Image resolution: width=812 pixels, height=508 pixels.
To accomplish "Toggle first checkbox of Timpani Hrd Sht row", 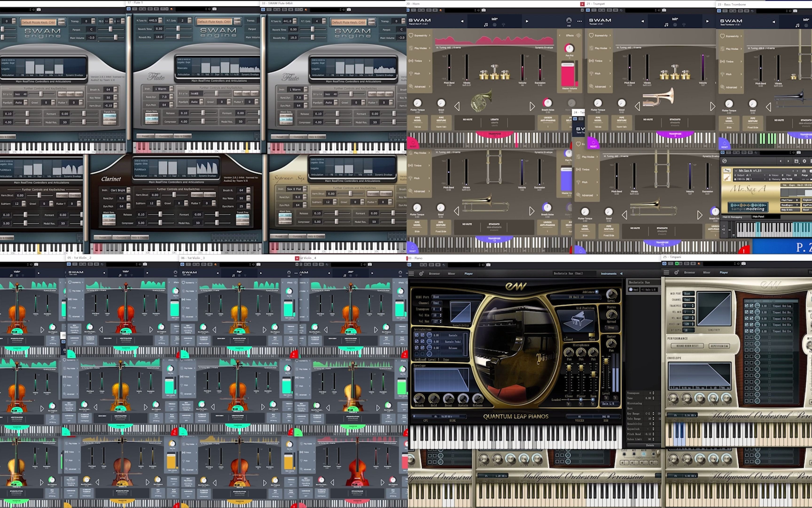I will click(746, 312).
